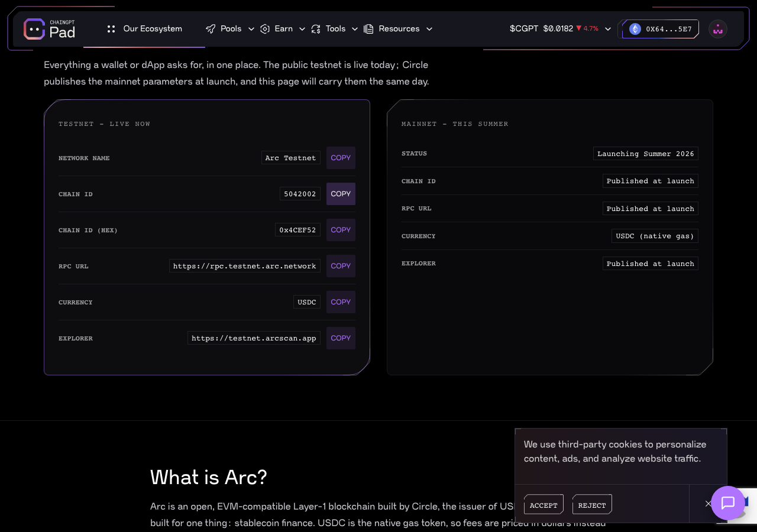Click the 0x4CEF52 hex value
This screenshot has width=757, height=532.
(297, 230)
